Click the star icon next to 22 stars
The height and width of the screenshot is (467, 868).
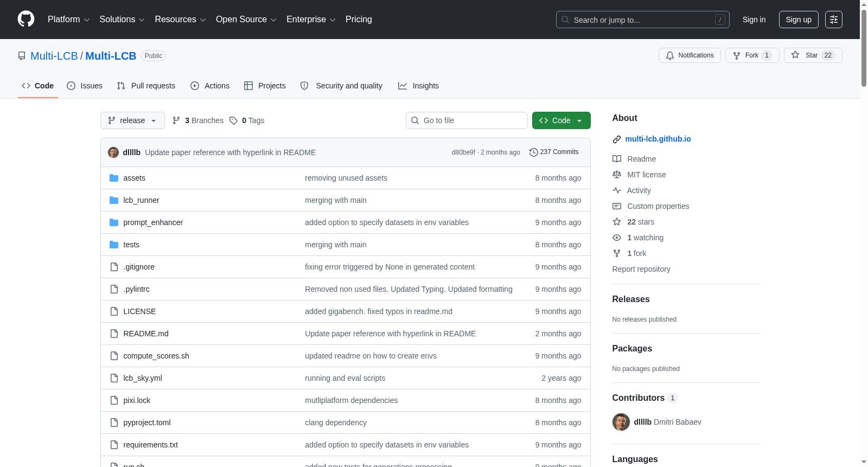(x=617, y=222)
